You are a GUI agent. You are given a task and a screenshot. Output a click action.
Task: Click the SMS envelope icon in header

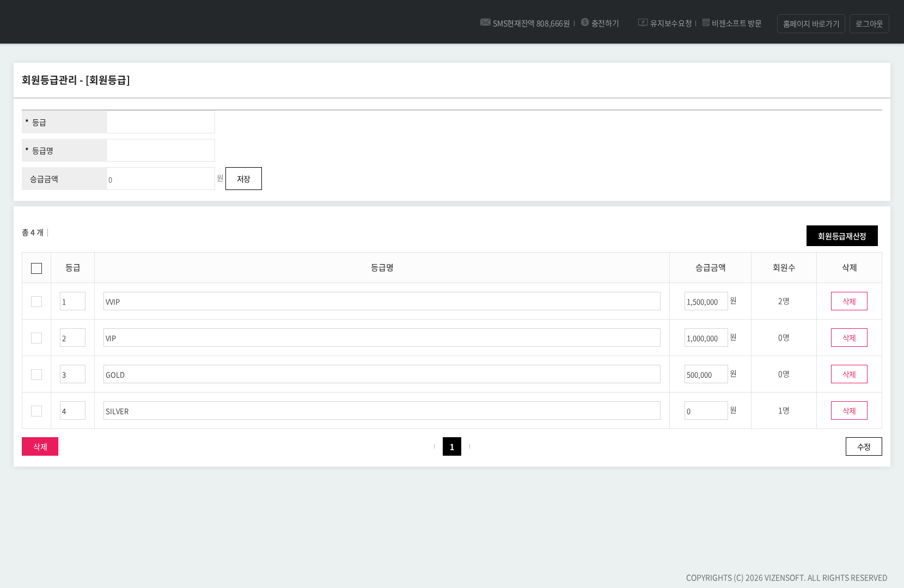[x=485, y=22]
